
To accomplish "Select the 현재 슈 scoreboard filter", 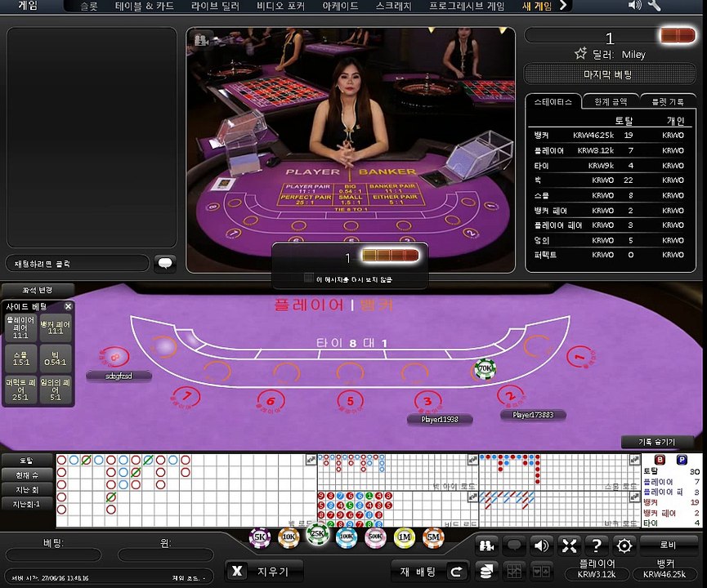I will (27, 475).
